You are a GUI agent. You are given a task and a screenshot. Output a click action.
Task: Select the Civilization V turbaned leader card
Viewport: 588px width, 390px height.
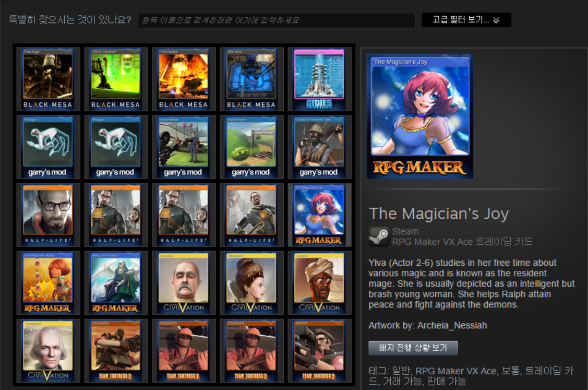pos(319,283)
